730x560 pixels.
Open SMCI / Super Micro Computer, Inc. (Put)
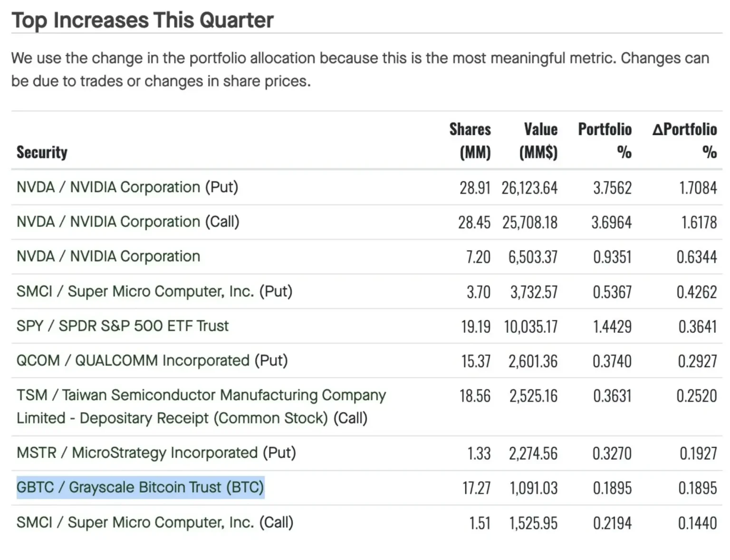[154, 291]
